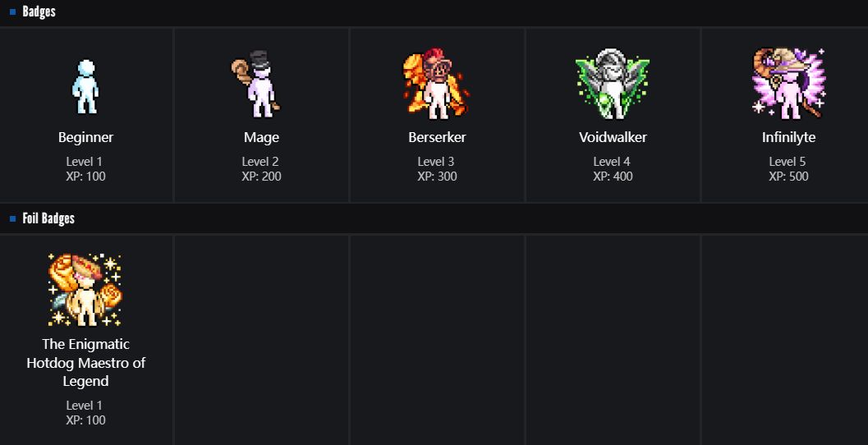Click the Beginner badge name
Viewport: 868px width, 445px height.
85,137
